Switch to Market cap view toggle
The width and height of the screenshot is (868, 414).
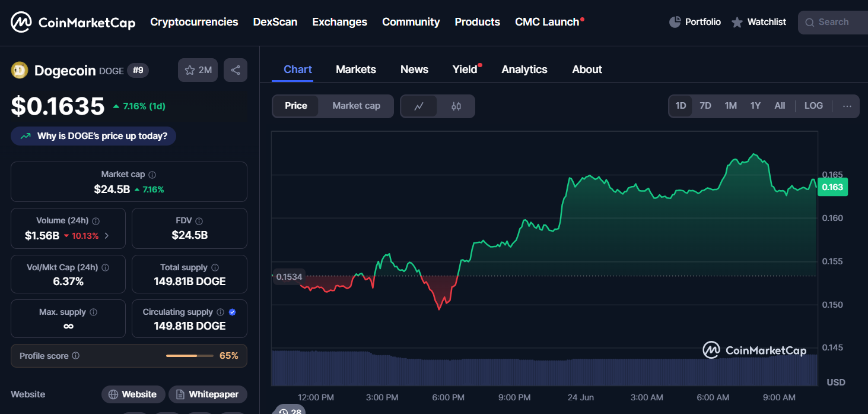(x=356, y=106)
